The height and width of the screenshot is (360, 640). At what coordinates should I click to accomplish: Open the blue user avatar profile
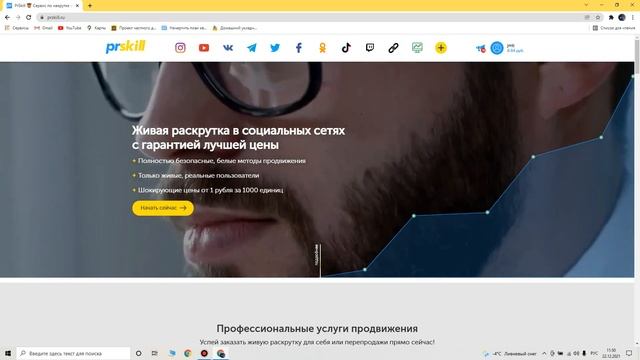tap(497, 48)
